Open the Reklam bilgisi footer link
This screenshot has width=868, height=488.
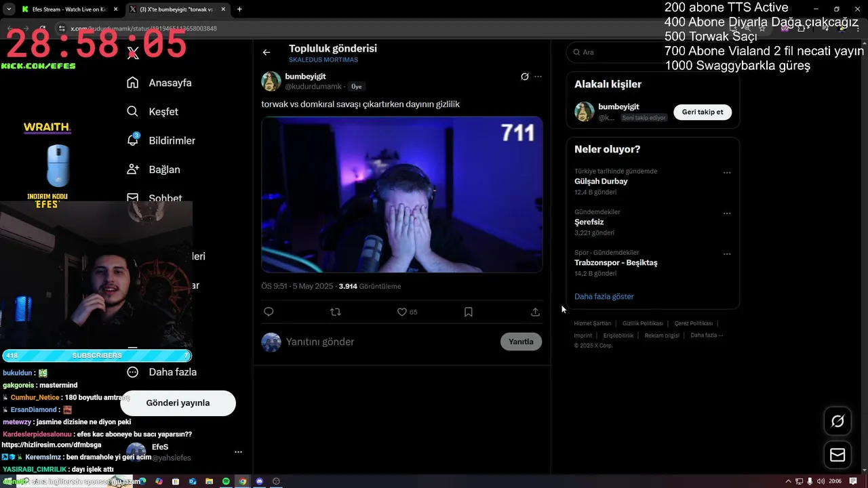662,335
